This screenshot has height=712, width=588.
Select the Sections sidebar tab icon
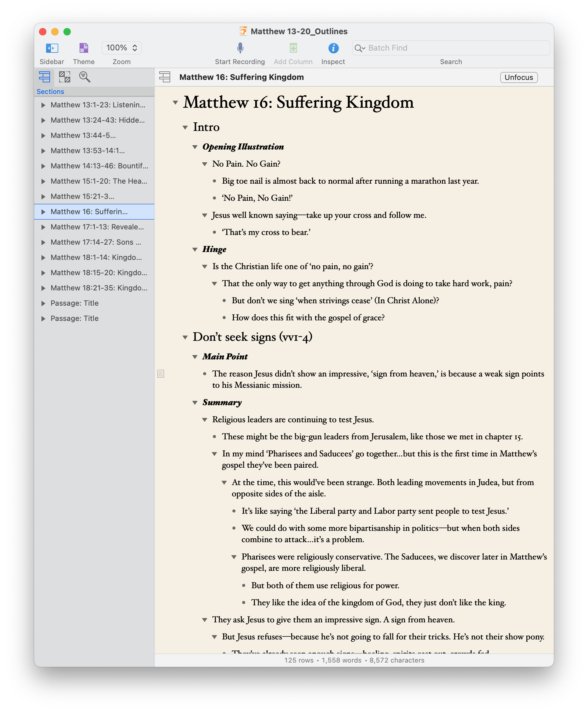click(x=44, y=77)
